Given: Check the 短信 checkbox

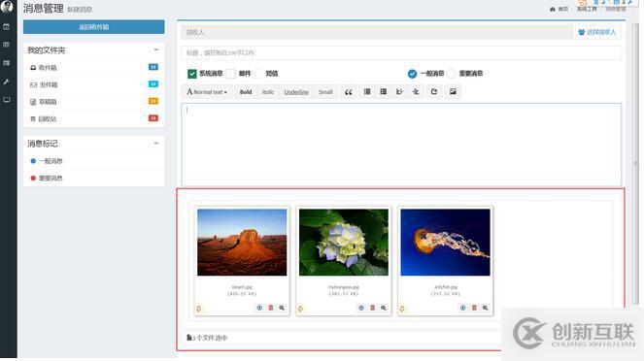Looking at the screenshot, I should (258, 74).
